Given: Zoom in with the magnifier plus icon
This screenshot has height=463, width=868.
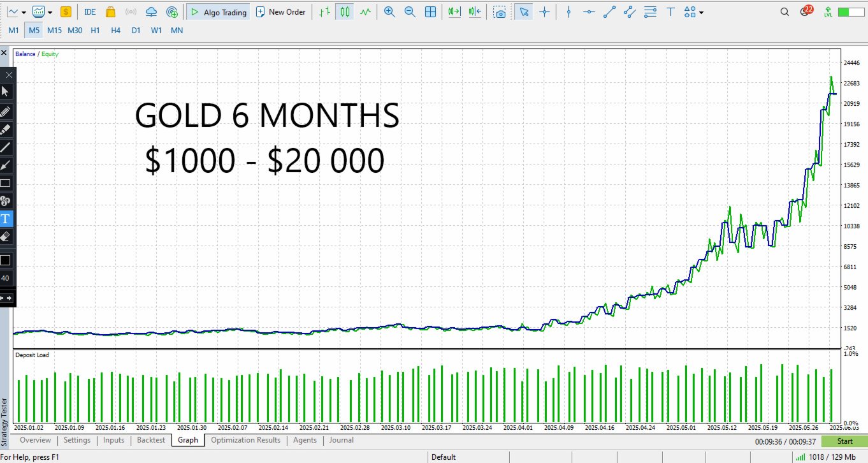Looking at the screenshot, I should point(389,11).
